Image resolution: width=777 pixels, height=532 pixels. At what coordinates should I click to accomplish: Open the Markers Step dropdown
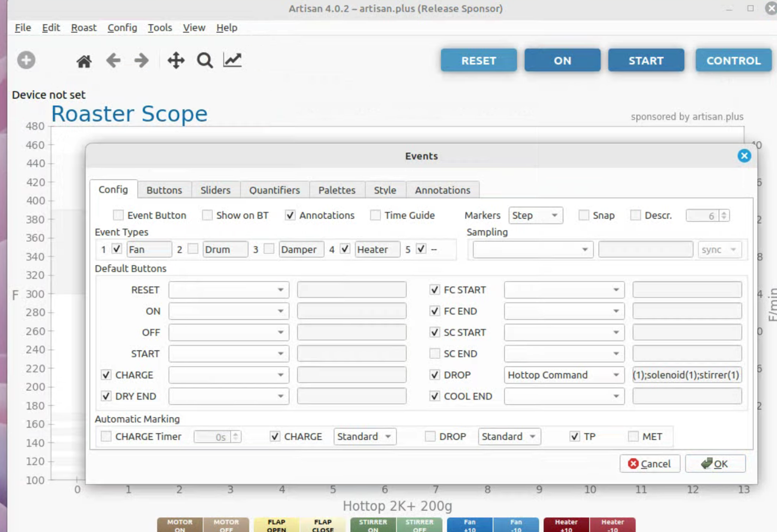[x=535, y=215]
